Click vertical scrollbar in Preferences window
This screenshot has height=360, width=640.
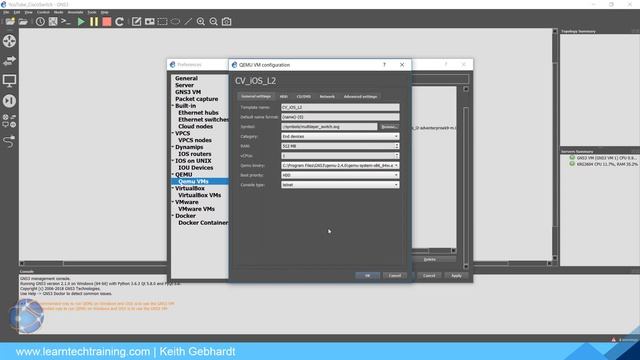pos(466,178)
